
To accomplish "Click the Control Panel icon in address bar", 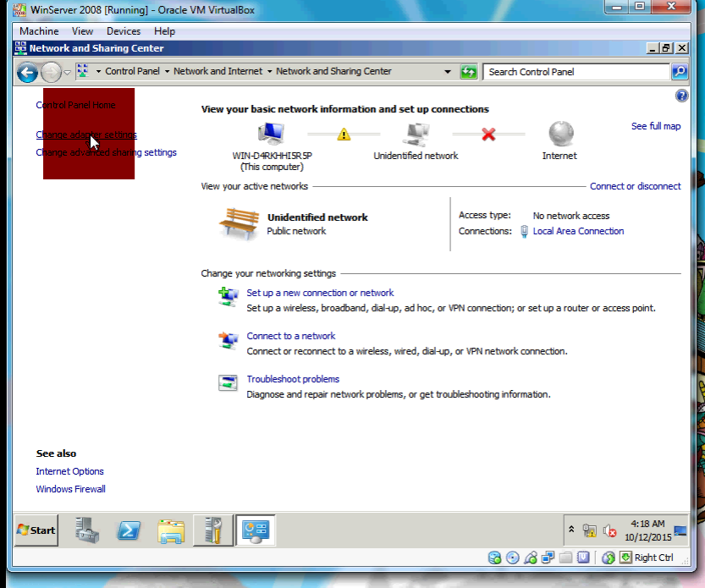I will click(x=83, y=71).
